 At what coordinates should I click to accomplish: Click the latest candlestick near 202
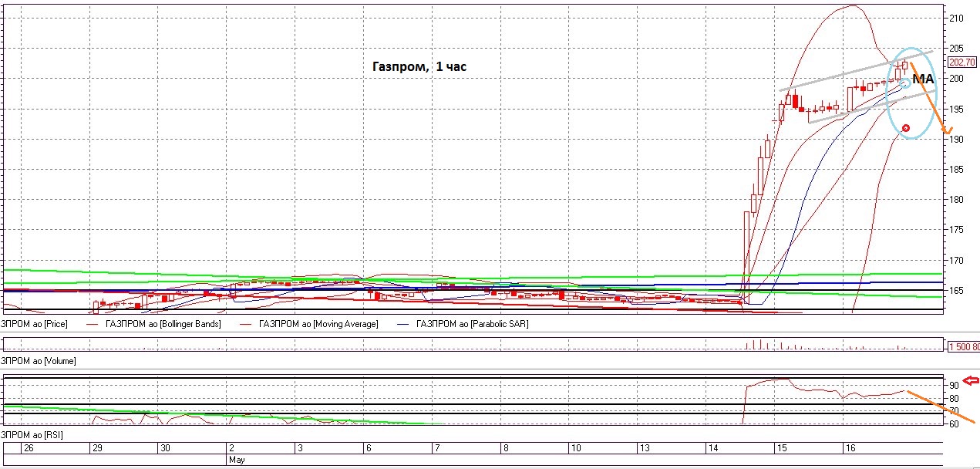pos(904,66)
